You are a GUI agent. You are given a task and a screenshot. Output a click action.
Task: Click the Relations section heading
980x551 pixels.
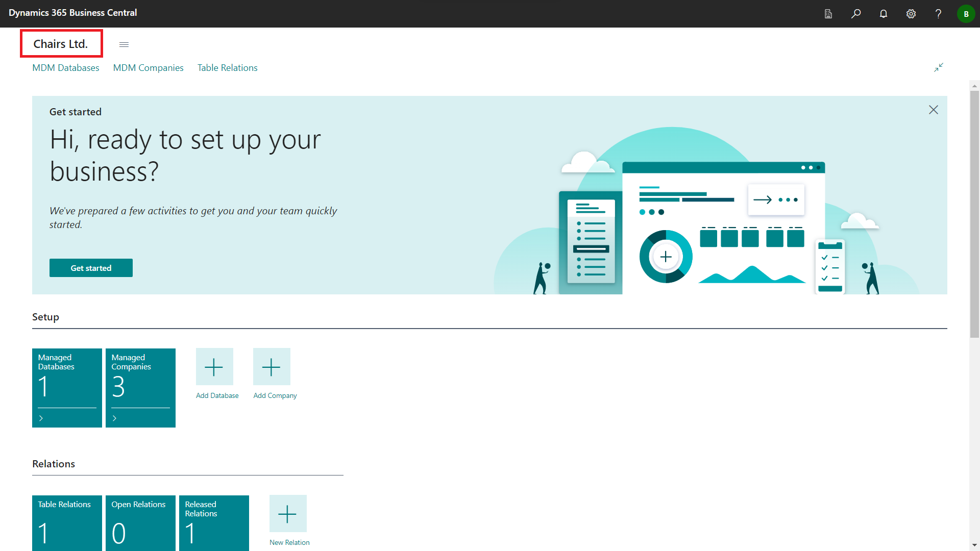(x=54, y=464)
